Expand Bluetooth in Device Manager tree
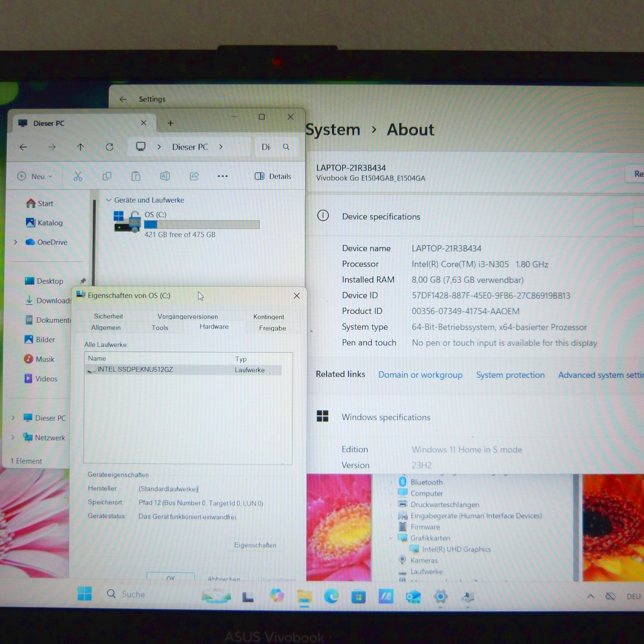 (x=391, y=481)
